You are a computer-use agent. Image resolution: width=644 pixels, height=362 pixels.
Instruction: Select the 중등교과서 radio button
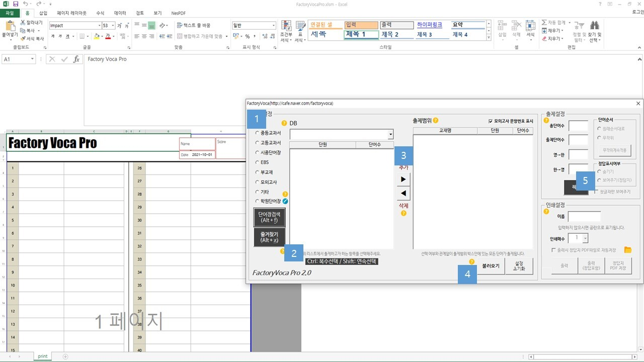pyautogui.click(x=257, y=133)
